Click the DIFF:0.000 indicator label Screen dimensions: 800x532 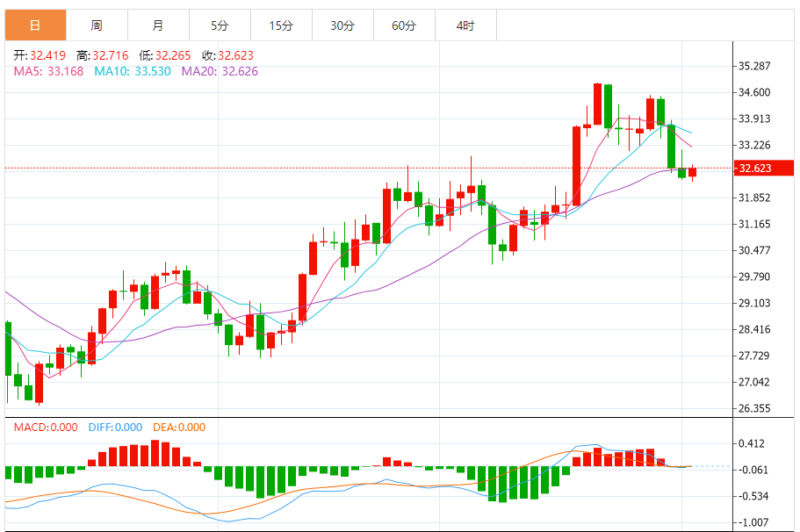pyautogui.click(x=115, y=428)
